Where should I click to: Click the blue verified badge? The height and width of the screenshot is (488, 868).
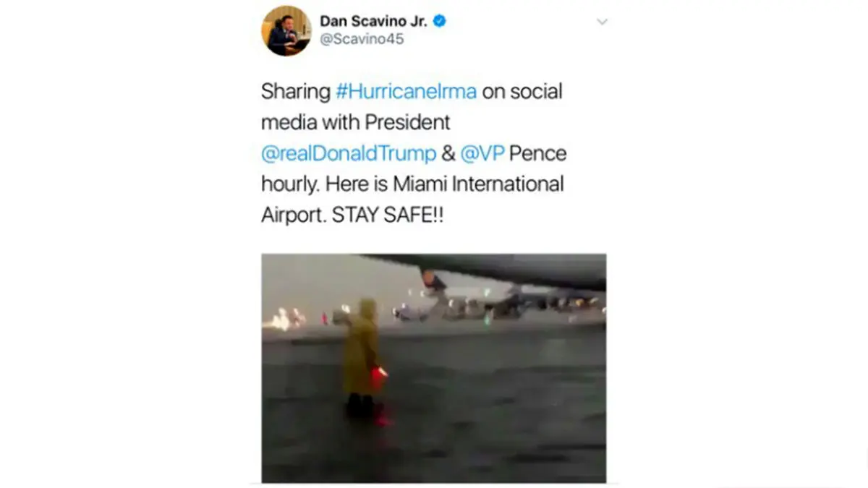click(x=439, y=21)
